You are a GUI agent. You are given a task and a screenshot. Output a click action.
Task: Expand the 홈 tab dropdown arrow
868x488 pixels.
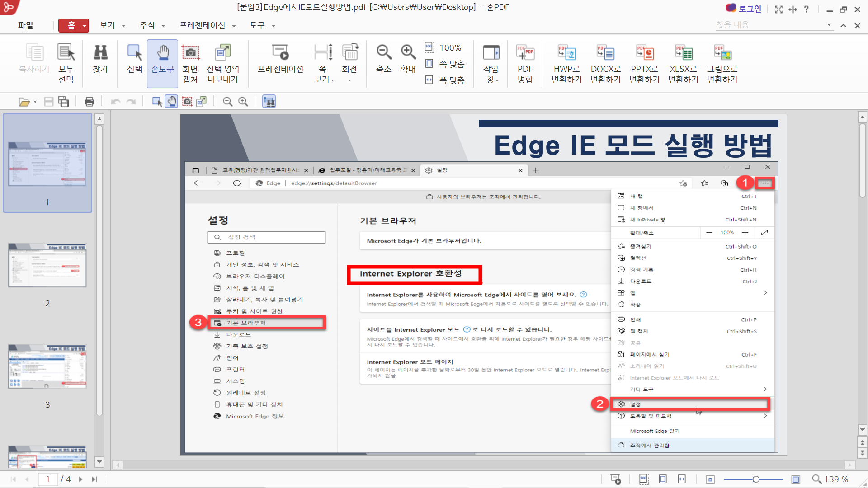pyautogui.click(x=84, y=26)
